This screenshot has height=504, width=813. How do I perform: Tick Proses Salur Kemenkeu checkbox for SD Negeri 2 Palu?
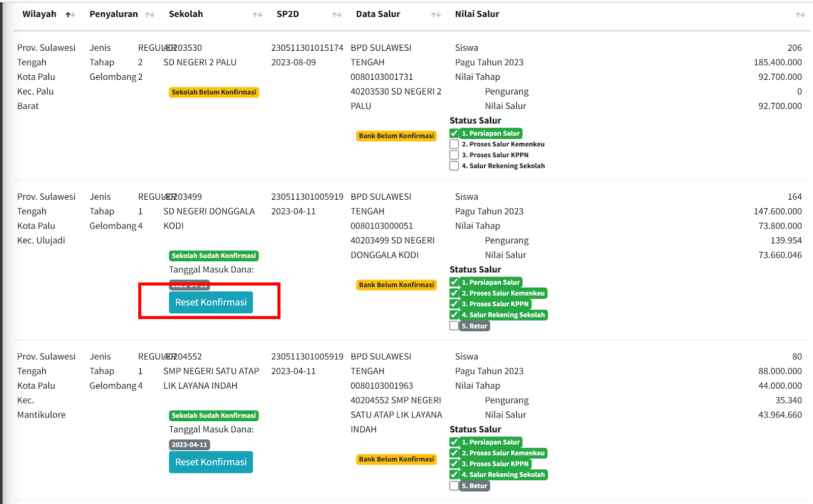pos(454,144)
